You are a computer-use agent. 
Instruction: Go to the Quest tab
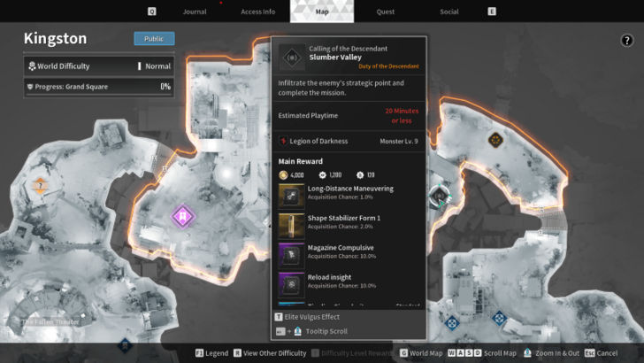[x=385, y=12]
